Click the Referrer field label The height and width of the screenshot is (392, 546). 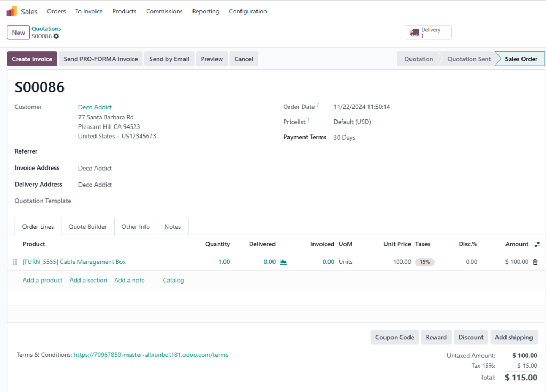tap(26, 151)
